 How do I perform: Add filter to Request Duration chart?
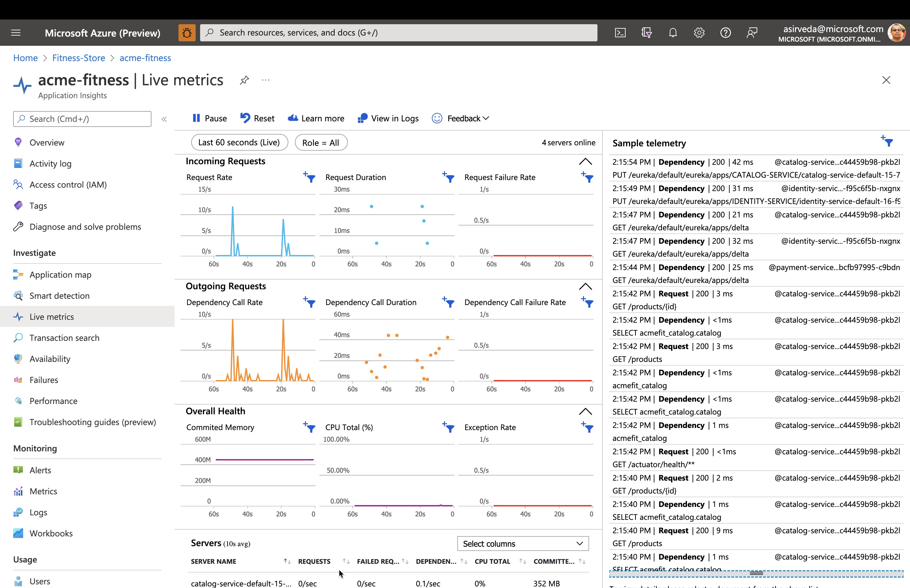point(448,177)
